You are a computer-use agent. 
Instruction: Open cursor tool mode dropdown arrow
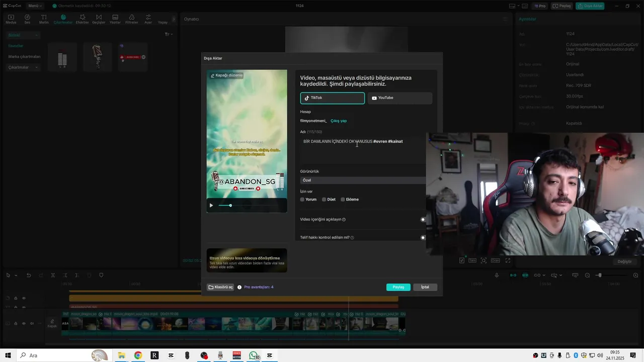16,276
